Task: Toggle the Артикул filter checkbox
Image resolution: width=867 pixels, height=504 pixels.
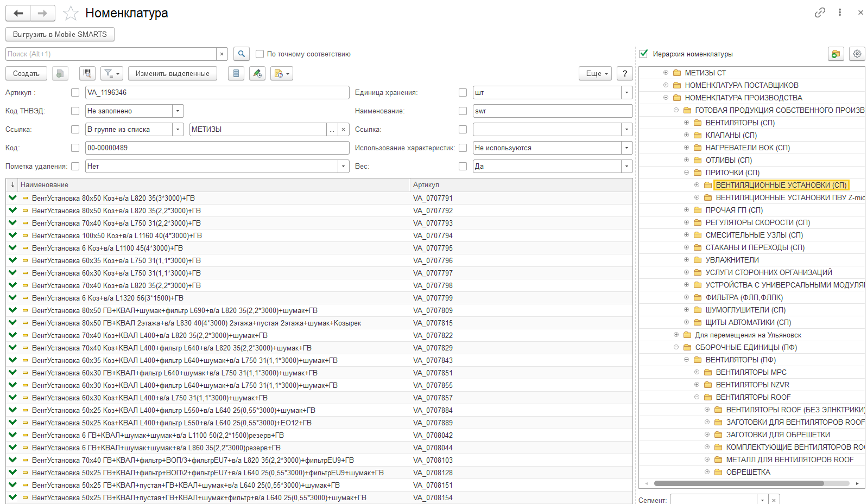Action: click(75, 93)
